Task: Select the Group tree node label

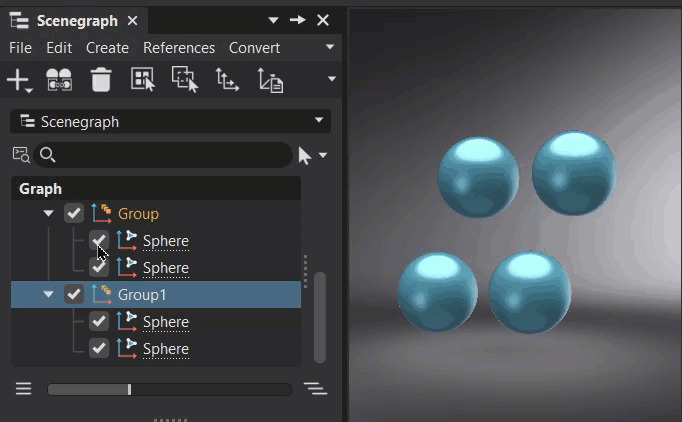Action: coord(138,214)
